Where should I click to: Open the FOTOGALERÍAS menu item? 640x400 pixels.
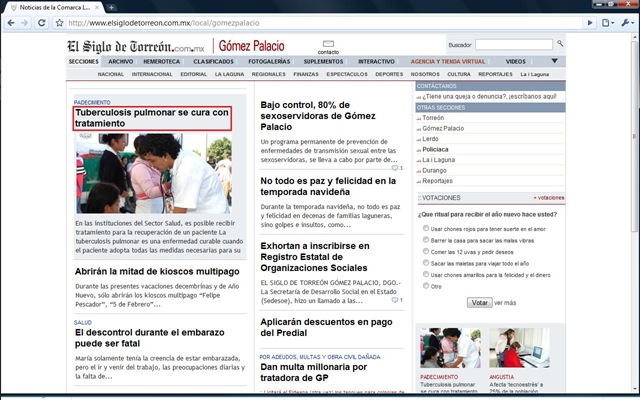[269, 62]
